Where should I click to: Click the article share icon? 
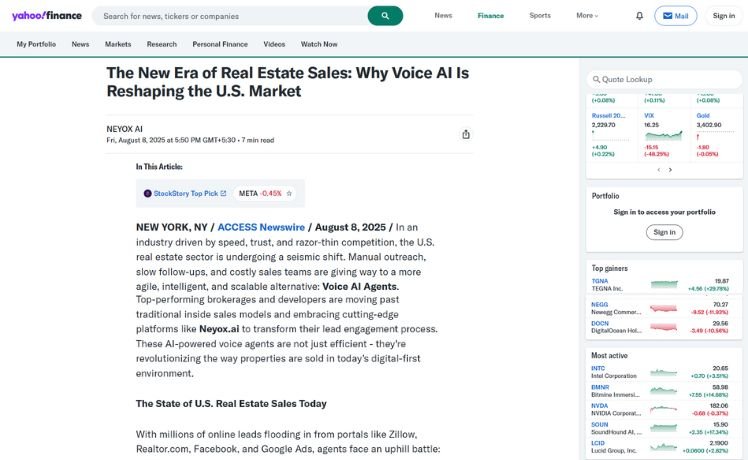tap(466, 135)
